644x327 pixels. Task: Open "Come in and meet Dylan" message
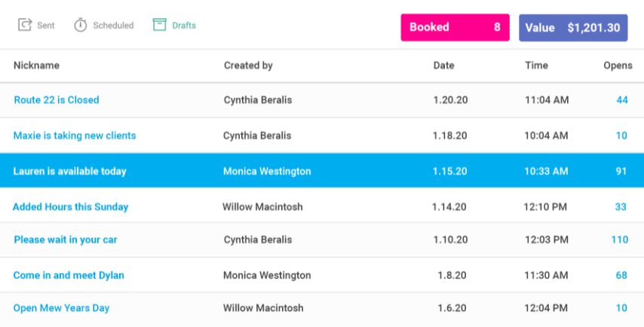(x=69, y=275)
